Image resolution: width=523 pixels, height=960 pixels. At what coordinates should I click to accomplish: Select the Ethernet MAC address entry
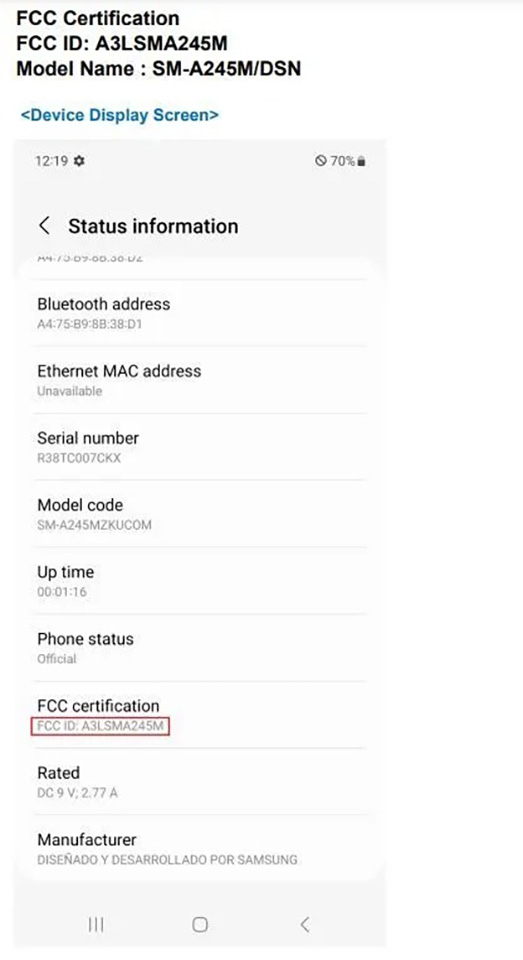pyautogui.click(x=200, y=380)
